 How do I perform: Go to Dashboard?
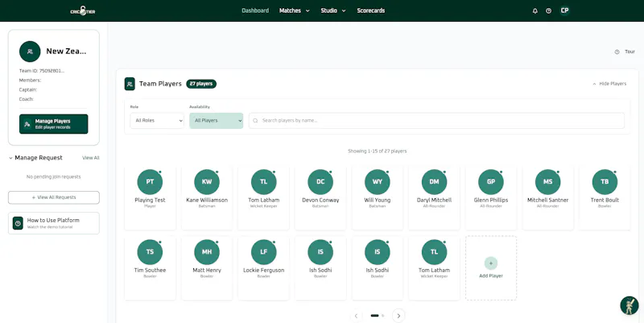(255, 10)
